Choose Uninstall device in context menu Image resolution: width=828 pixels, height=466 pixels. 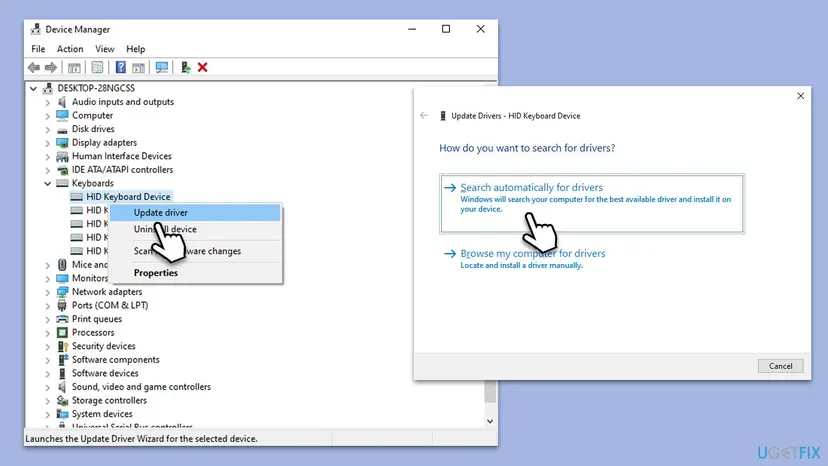pyautogui.click(x=195, y=229)
